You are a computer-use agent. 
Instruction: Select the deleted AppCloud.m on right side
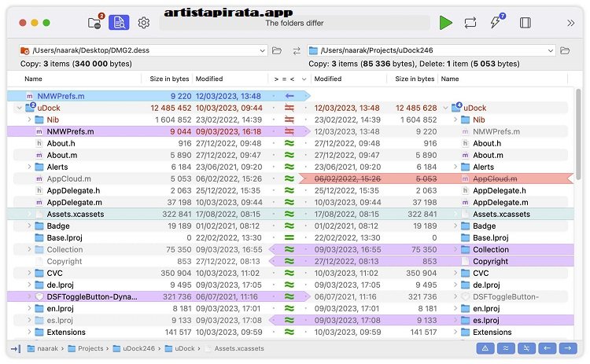click(x=437, y=178)
